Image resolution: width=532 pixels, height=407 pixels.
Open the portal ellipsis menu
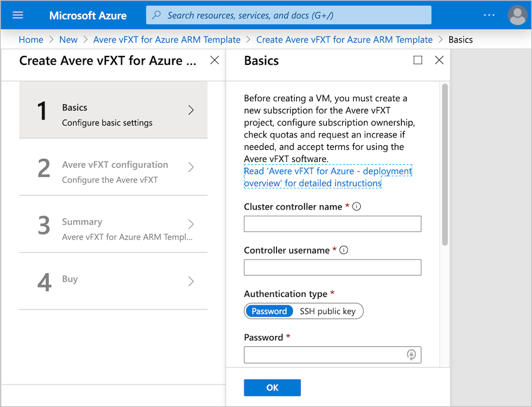point(489,15)
